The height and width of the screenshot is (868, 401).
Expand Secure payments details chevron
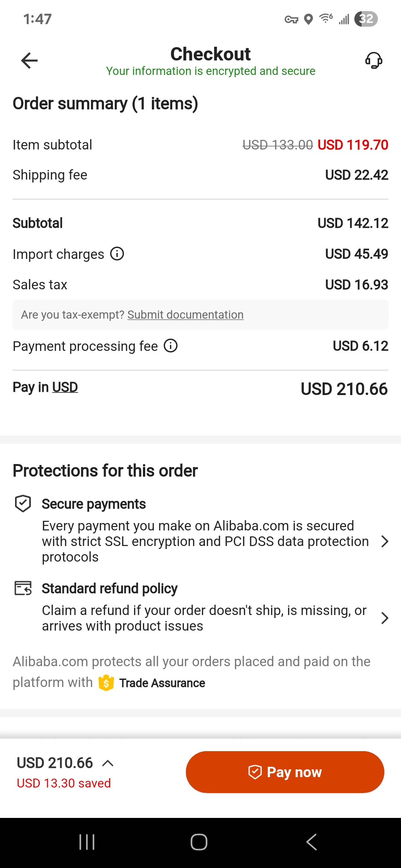click(x=385, y=542)
